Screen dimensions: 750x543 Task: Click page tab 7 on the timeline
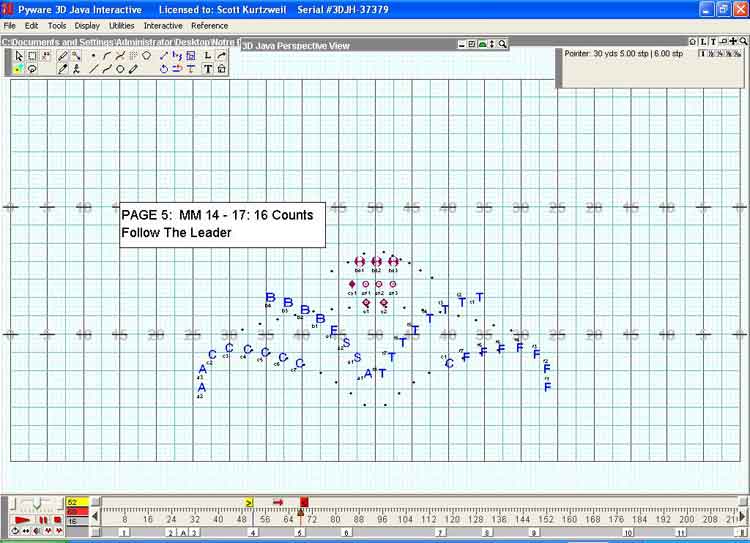439,534
